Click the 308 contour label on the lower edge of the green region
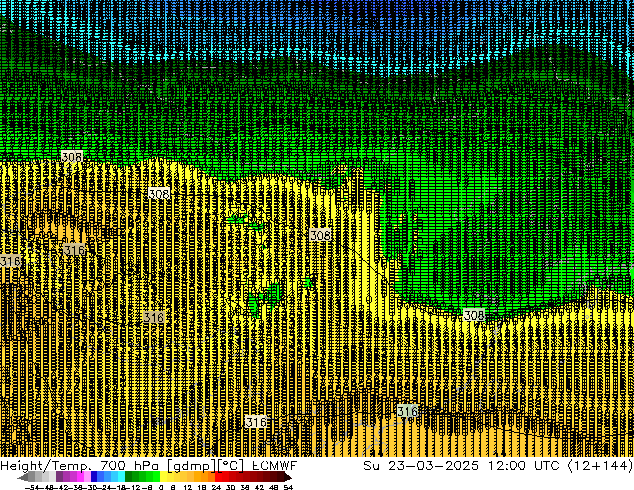634x490 pixels. [474, 315]
